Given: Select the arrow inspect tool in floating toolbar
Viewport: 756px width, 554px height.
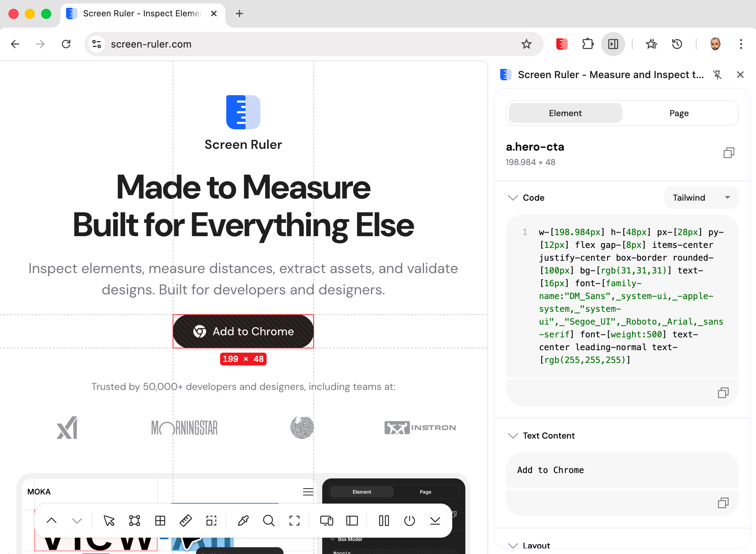Looking at the screenshot, I should pos(109,521).
